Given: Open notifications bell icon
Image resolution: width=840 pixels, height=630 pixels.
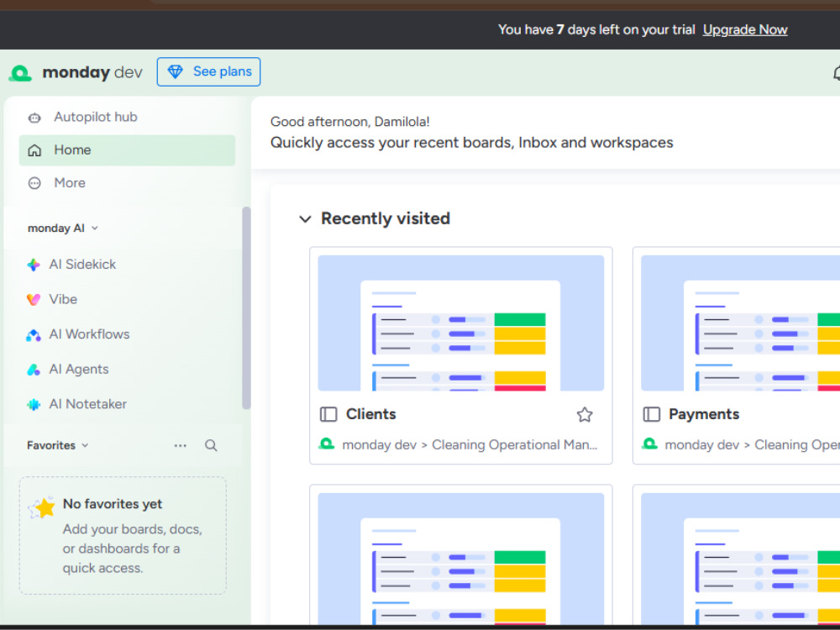Looking at the screenshot, I should (837, 73).
